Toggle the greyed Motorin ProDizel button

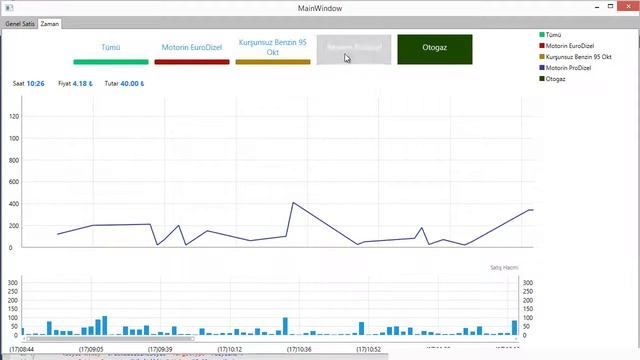(354, 50)
